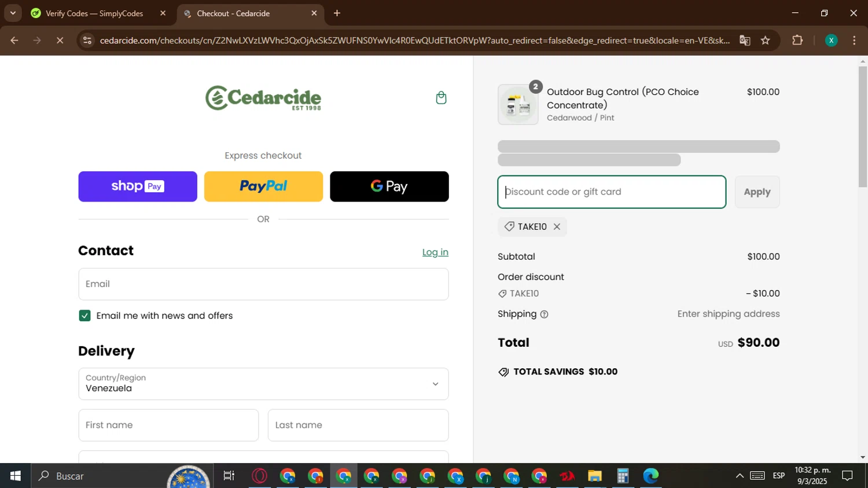
Task: Pay with PayPal
Action: [263, 186]
